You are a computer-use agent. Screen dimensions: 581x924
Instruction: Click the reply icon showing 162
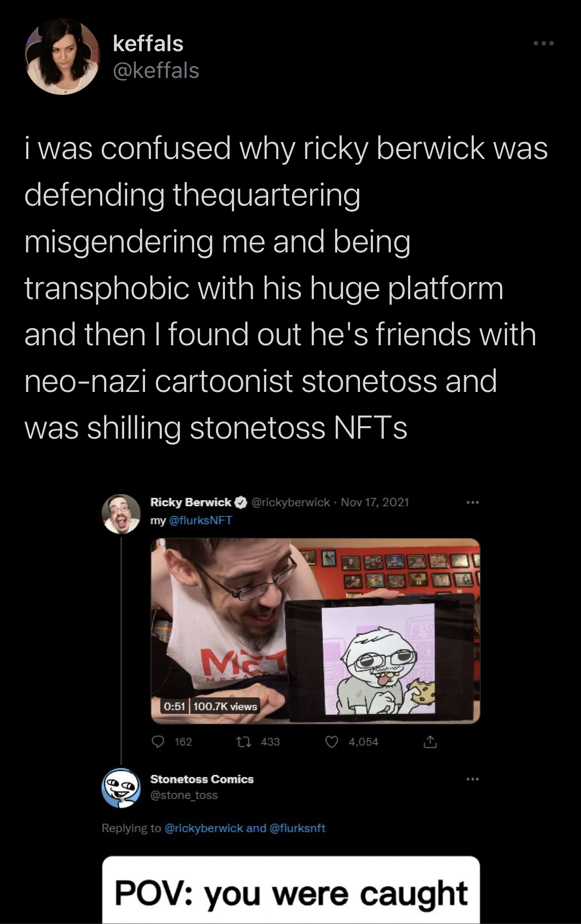158,742
